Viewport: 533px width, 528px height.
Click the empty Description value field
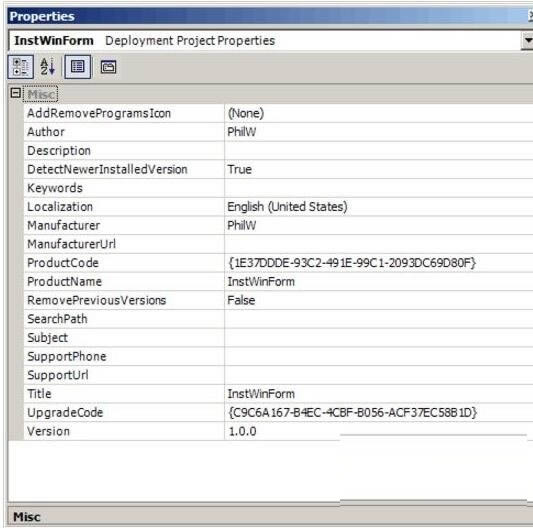379,151
